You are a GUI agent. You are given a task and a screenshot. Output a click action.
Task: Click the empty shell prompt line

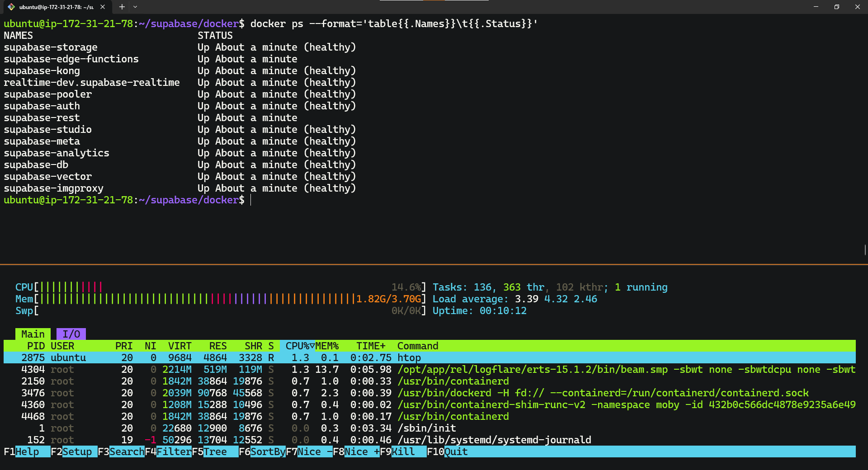[x=127, y=200]
